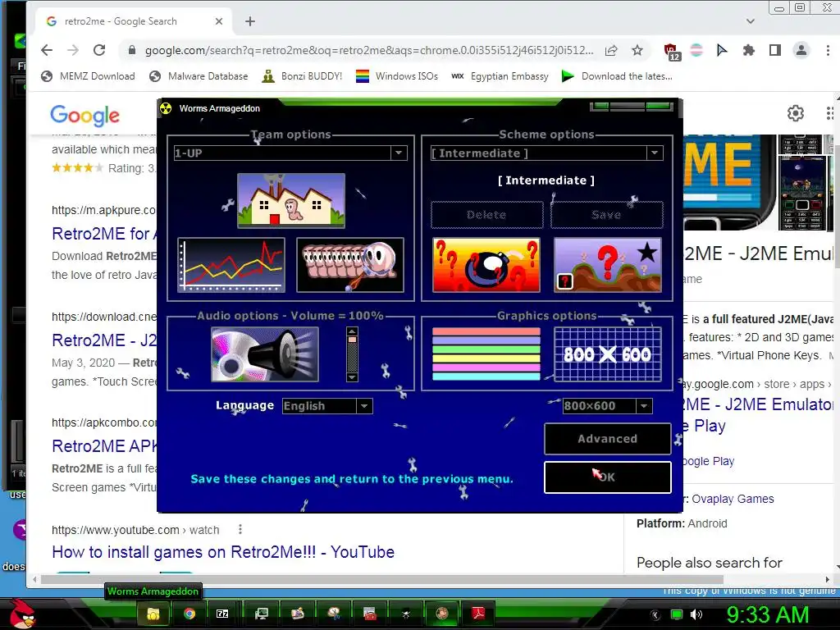Open Ovaplay Games developer link
Screen dimensions: 840x630
(x=733, y=499)
